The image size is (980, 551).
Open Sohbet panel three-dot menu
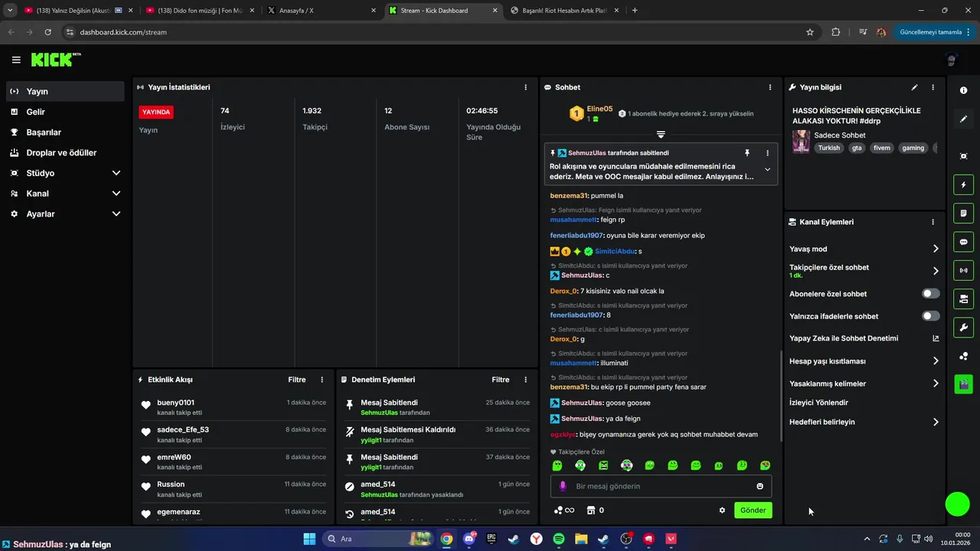pos(769,87)
